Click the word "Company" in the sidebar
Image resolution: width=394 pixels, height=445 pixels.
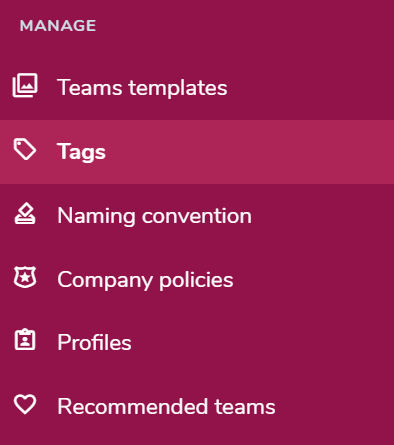pyautogui.click(x=105, y=280)
